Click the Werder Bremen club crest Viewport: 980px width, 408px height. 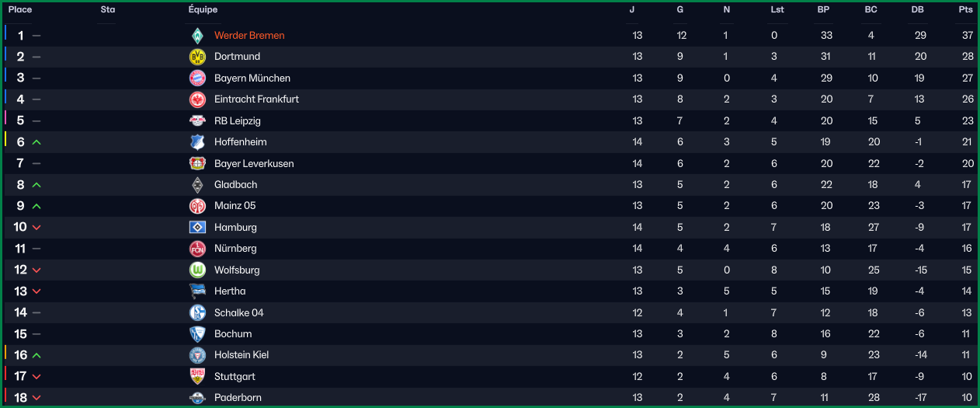pos(197,35)
